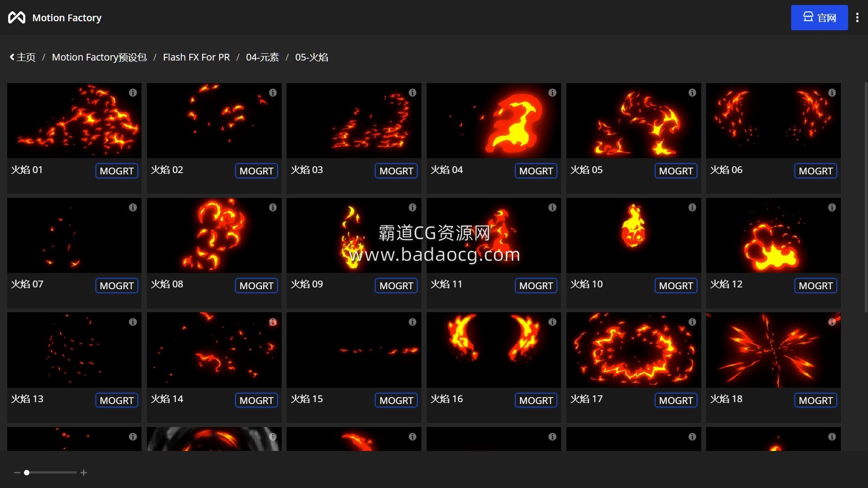Screen dimensions: 868x488
Task: Click MOGRT tag on 火焰 13
Action: tap(117, 400)
